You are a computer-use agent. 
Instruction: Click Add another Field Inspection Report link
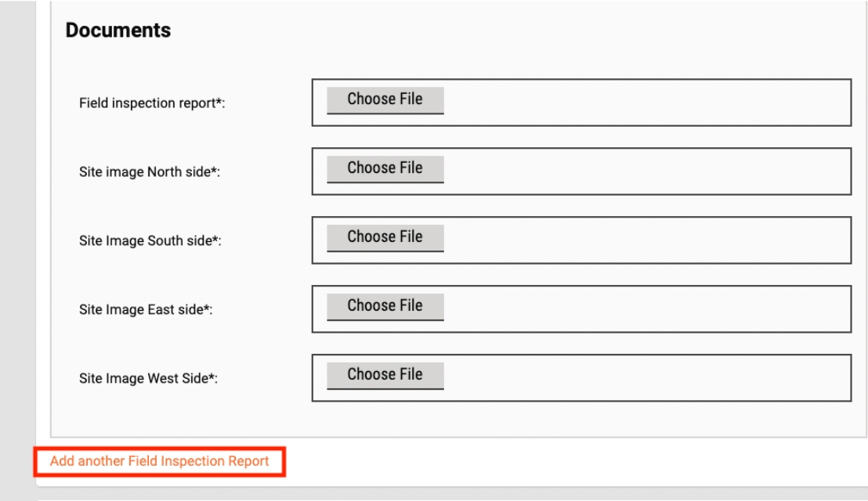pos(159,461)
